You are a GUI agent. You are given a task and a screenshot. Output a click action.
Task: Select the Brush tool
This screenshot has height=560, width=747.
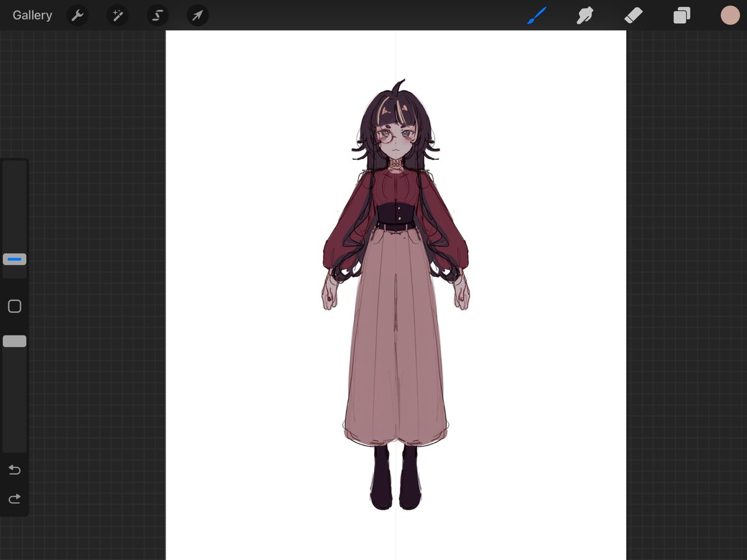click(x=536, y=15)
